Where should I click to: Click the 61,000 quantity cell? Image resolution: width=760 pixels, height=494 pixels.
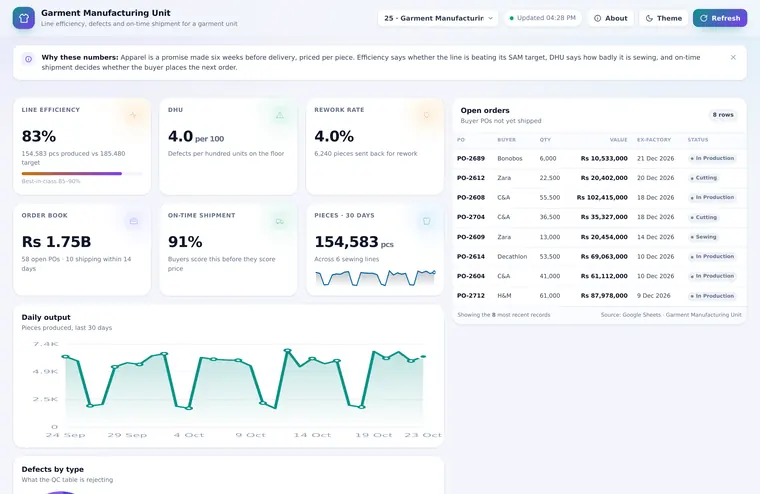[x=550, y=296]
